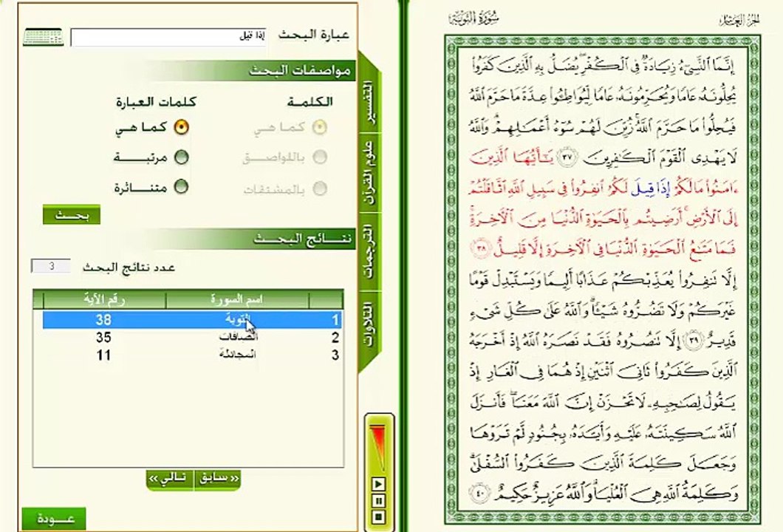
Task: Click verse marker 37 on the Quran page
Action: click(567, 158)
